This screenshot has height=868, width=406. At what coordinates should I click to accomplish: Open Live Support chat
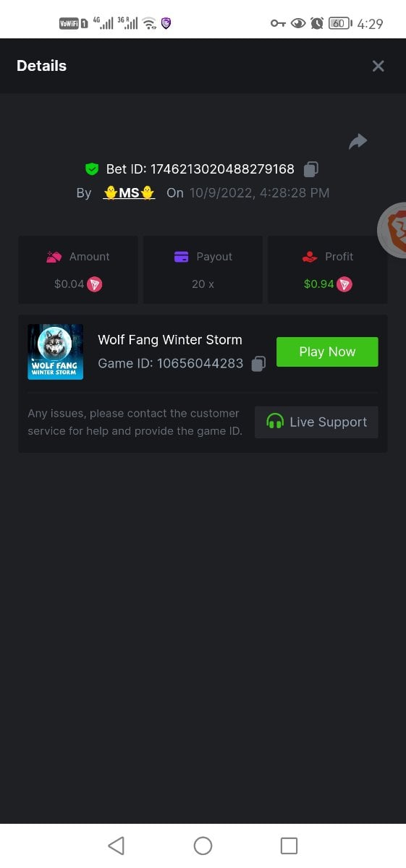click(316, 422)
